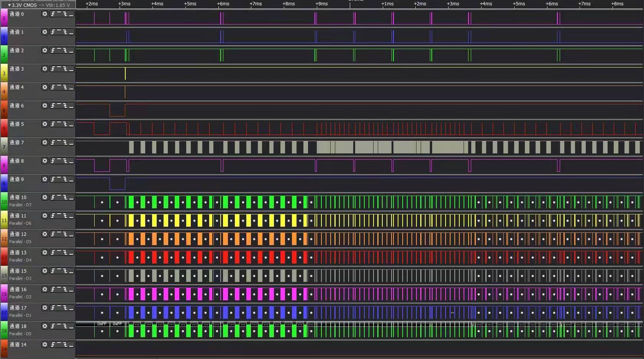This screenshot has width=644, height=359.
Task: Set rising edge trigger on 通道 0
Action: click(53, 14)
